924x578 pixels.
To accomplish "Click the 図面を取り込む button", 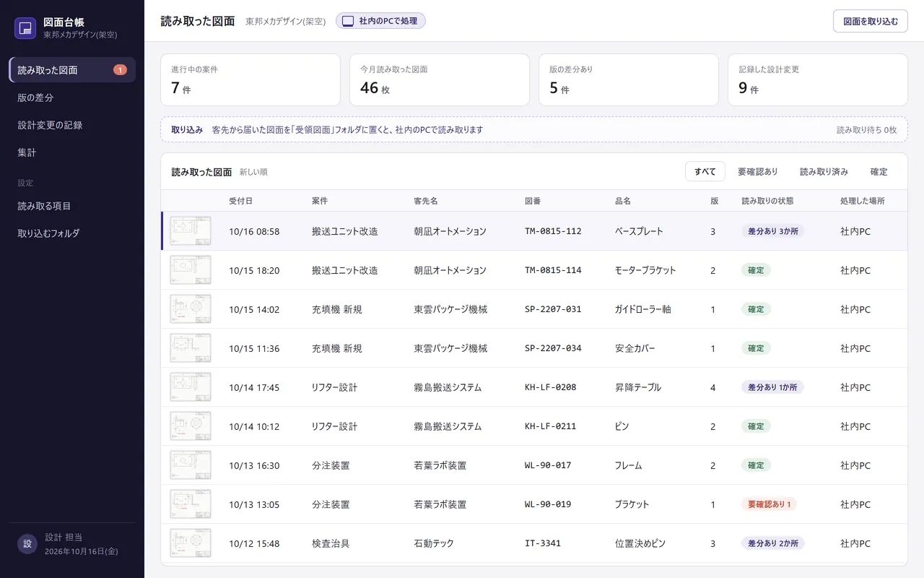I will coord(871,21).
